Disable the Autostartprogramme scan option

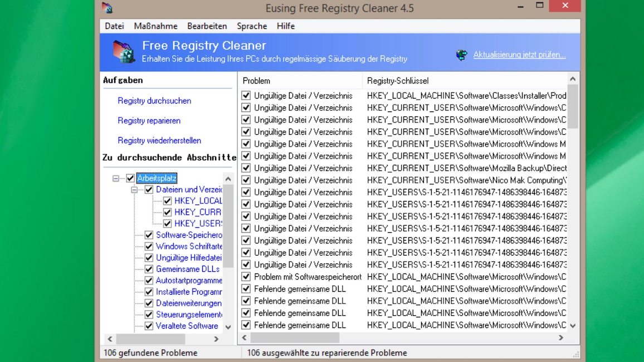click(x=148, y=281)
